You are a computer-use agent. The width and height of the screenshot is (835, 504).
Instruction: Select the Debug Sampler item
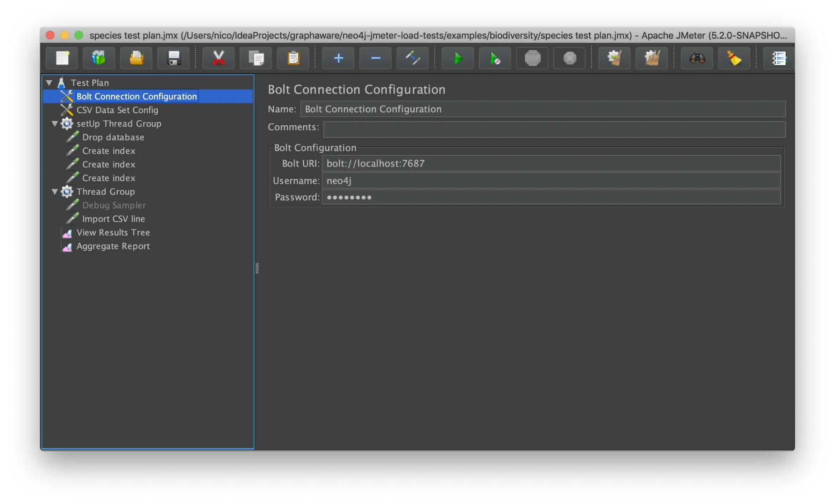coord(114,205)
